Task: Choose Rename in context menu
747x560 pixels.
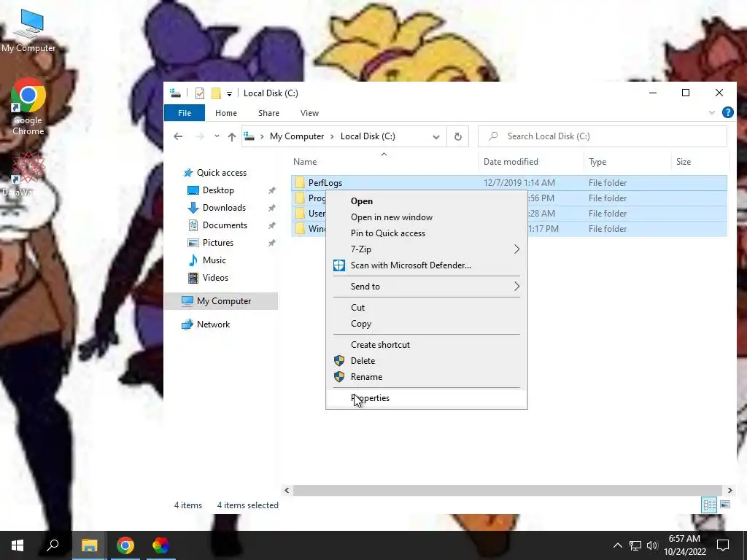Action: point(426,377)
